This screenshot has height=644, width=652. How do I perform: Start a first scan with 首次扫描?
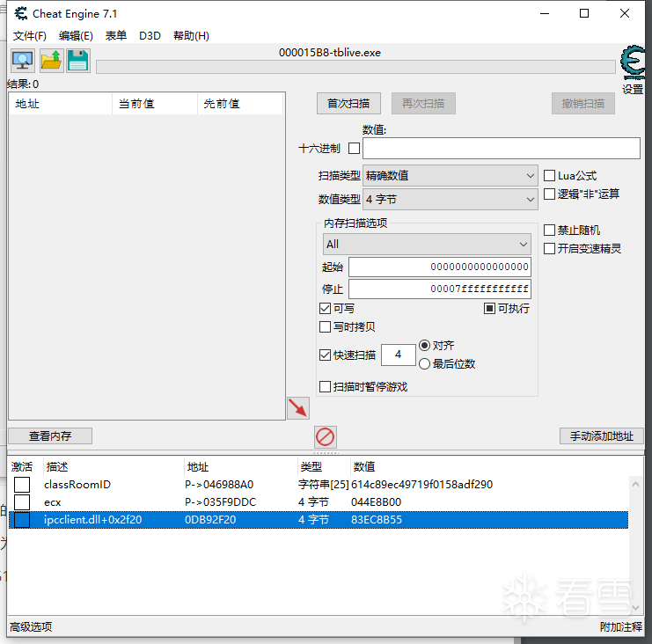pos(348,103)
